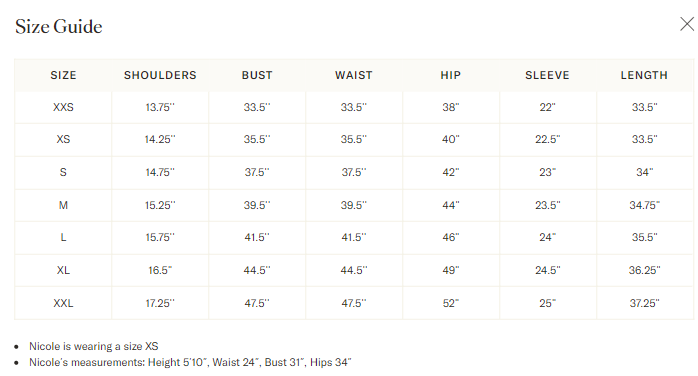The width and height of the screenshot is (698, 376).
Task: Click the 46" hip cell for L
Action: point(450,238)
